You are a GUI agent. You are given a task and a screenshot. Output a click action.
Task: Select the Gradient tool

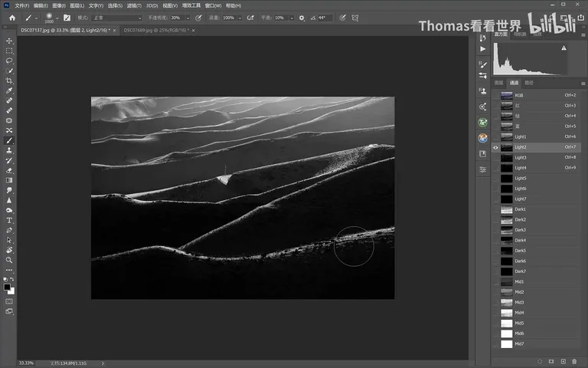click(x=9, y=180)
